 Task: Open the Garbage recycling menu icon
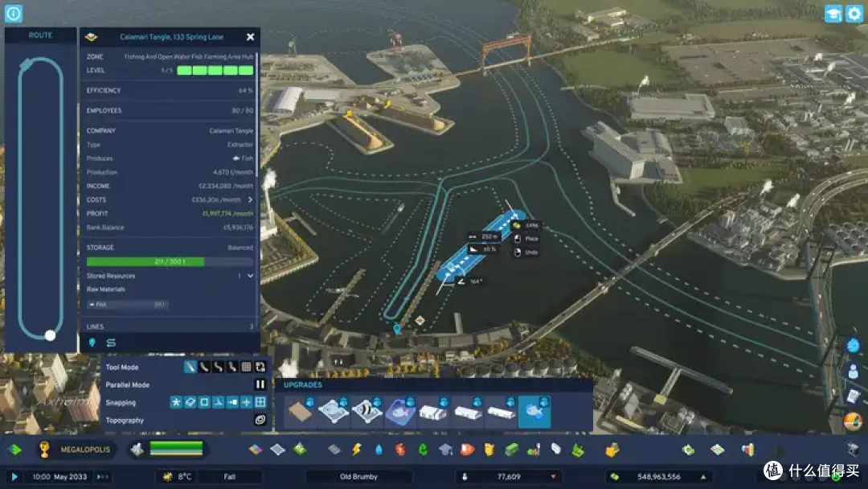pos(423,450)
